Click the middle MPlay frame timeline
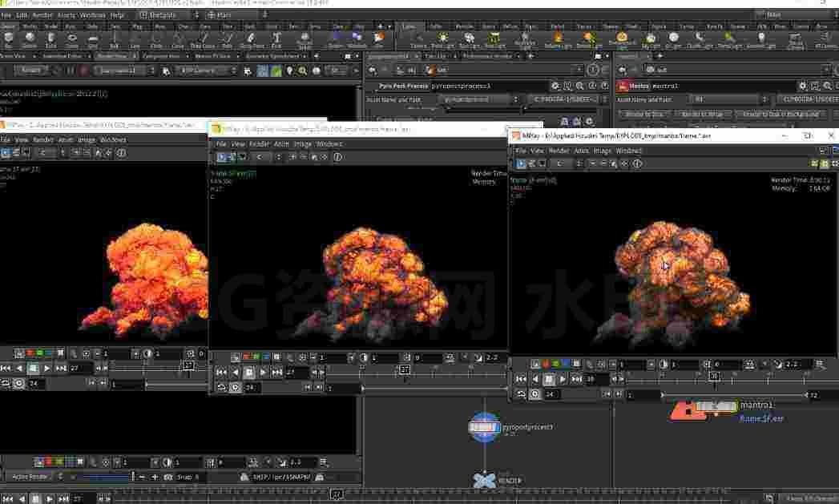This screenshot has height=504, width=839. tap(416, 371)
